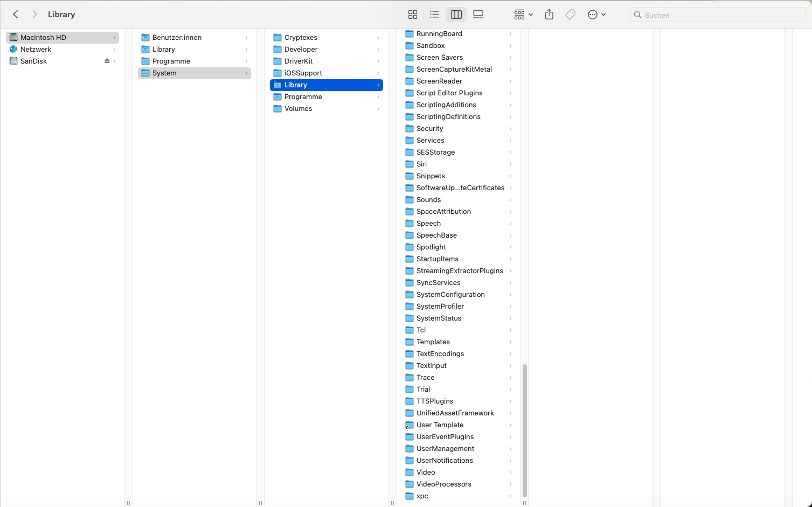
Task: Select the StartupItems folder
Action: [459, 259]
